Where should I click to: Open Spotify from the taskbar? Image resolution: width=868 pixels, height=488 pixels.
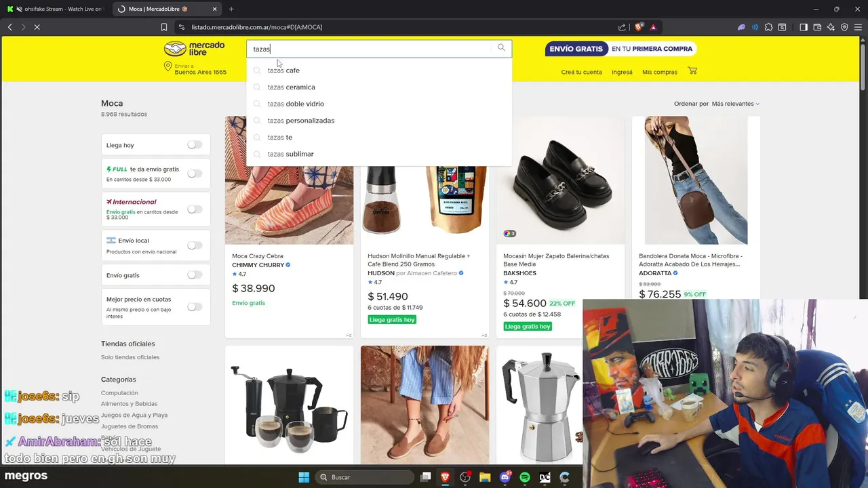[x=525, y=477]
